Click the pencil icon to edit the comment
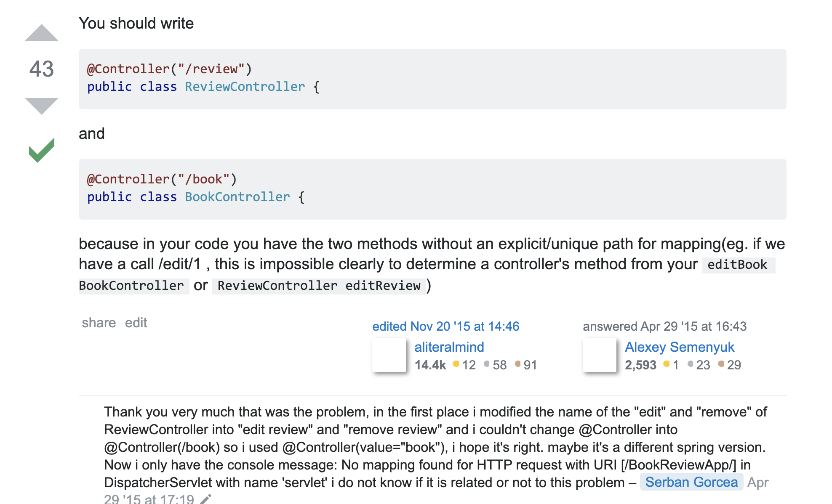832x504 pixels. click(205, 500)
